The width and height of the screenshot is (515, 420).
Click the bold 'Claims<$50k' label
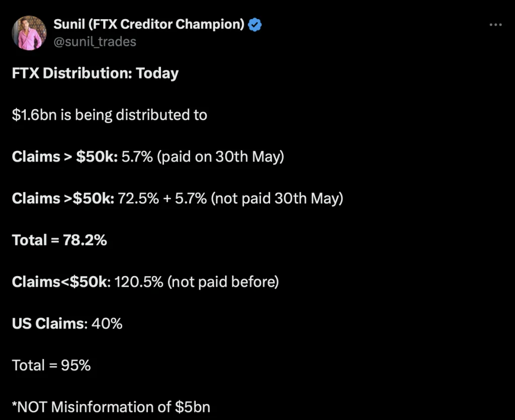(x=60, y=282)
